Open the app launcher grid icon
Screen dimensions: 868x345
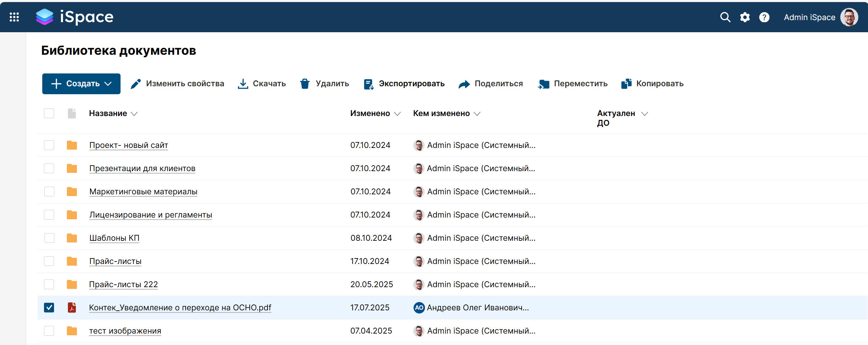tap(14, 17)
